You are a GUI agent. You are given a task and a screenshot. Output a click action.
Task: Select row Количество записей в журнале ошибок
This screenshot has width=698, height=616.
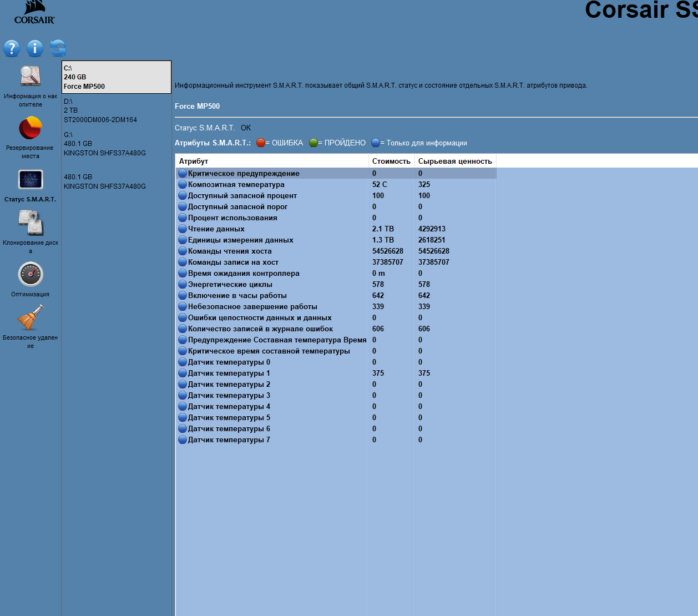coord(336,329)
